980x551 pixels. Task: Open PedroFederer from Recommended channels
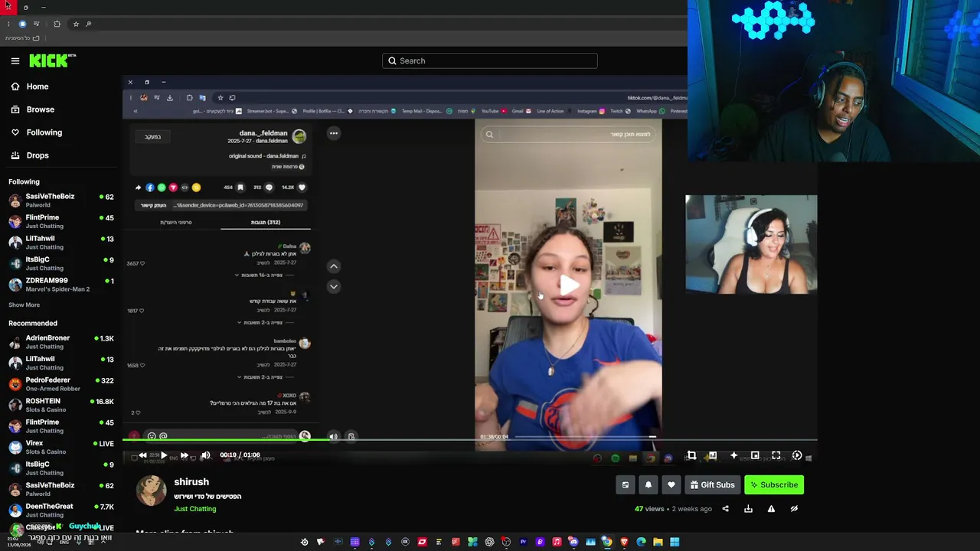61,384
